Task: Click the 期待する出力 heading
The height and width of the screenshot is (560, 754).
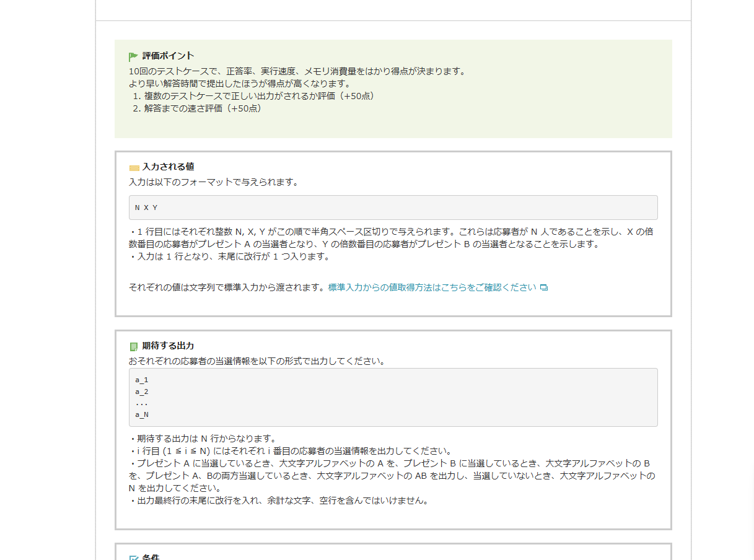Action: point(168,346)
